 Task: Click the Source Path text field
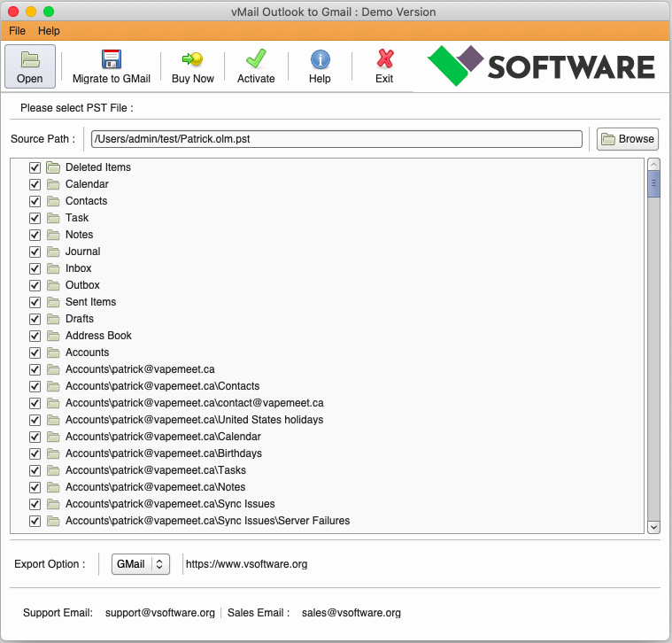pyautogui.click(x=336, y=139)
